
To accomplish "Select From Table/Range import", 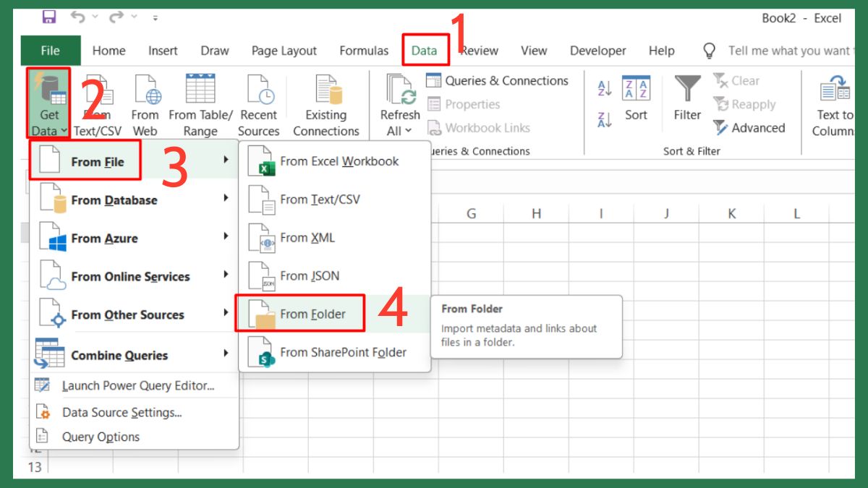I will [x=200, y=105].
